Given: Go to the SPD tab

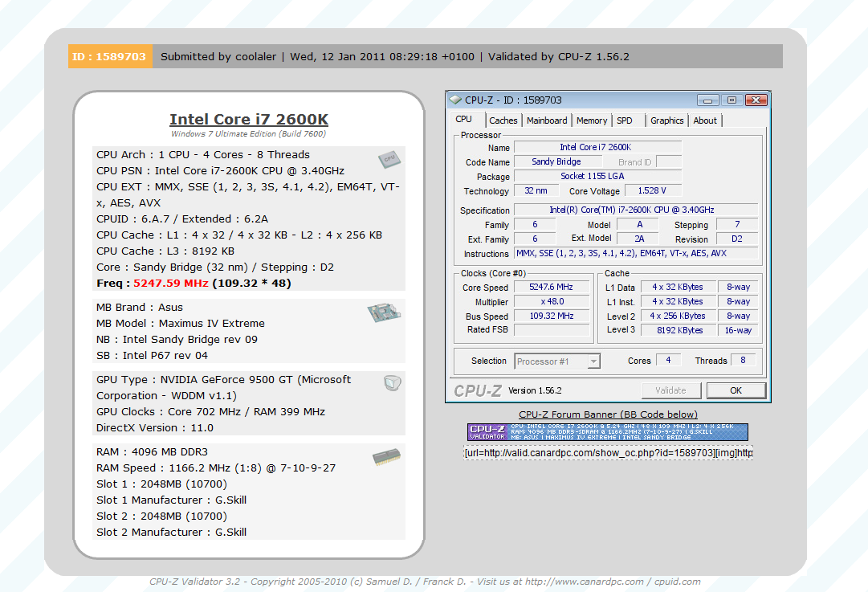Looking at the screenshot, I should click(625, 120).
